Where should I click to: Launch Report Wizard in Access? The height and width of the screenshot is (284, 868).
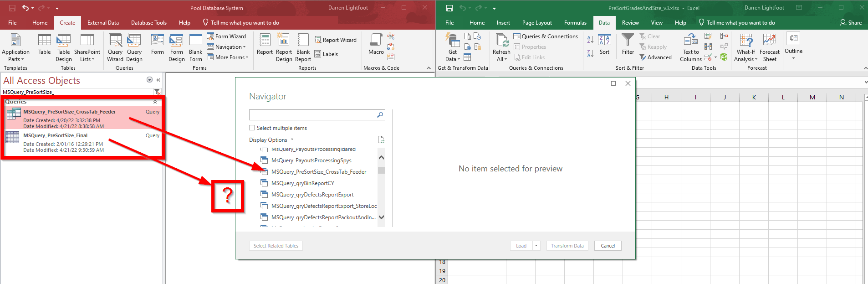click(x=336, y=40)
